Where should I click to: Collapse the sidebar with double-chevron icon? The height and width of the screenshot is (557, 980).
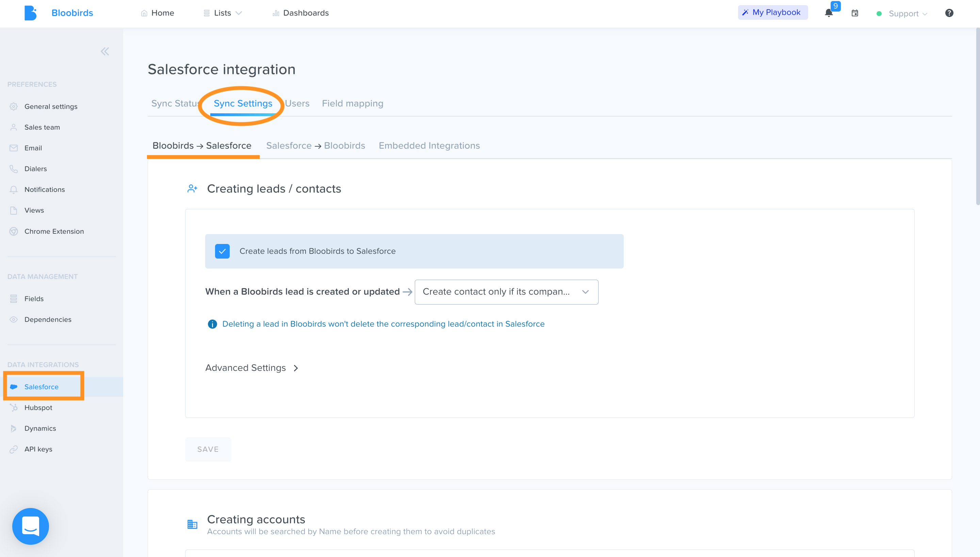click(x=105, y=52)
